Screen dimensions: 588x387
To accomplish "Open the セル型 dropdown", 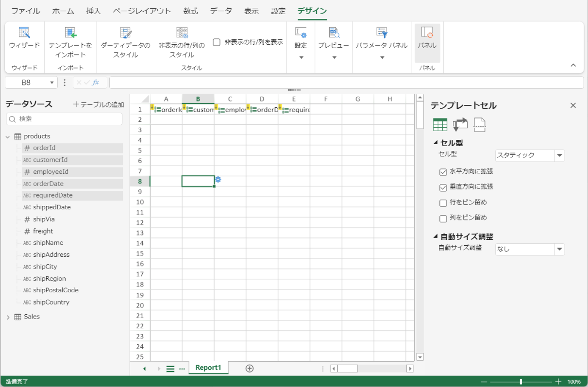I will point(560,155).
